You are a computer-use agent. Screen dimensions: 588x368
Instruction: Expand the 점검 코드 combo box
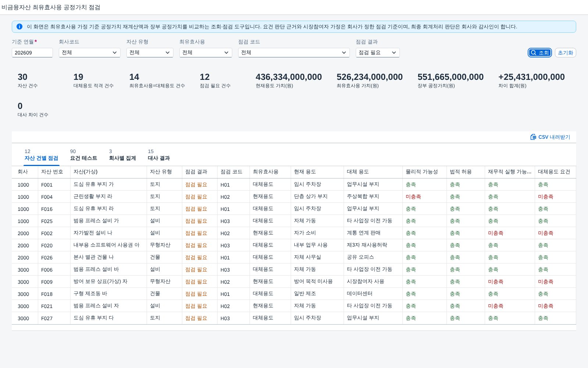click(x=294, y=53)
